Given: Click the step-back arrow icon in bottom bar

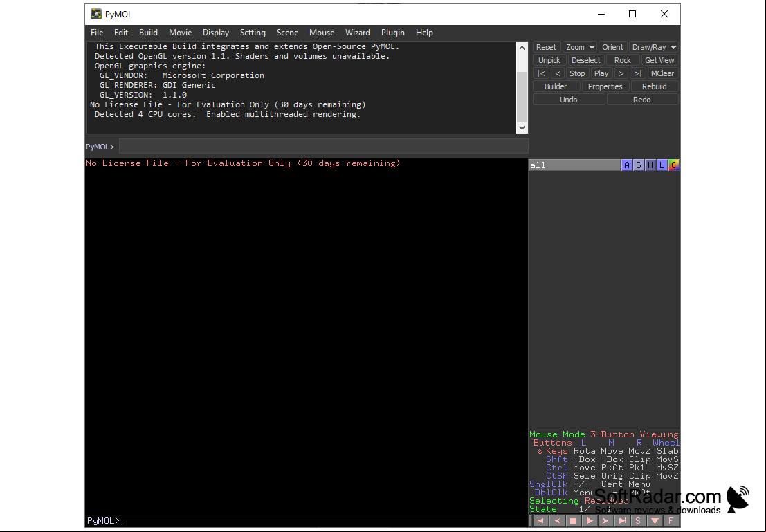Looking at the screenshot, I should 556,521.
